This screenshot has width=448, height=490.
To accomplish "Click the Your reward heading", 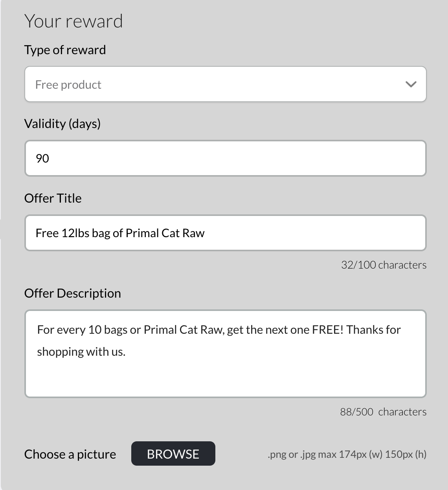I will [x=73, y=21].
